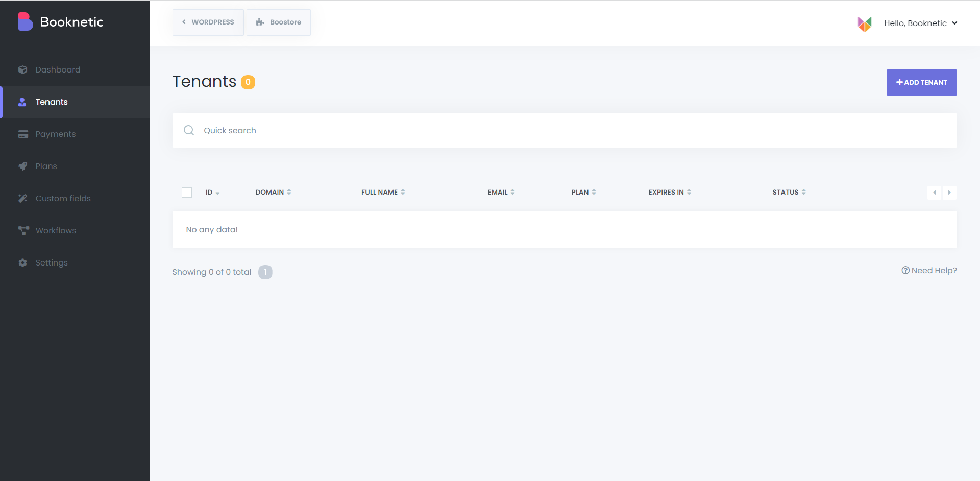Image resolution: width=980 pixels, height=481 pixels.
Task: Open Dashboard via its cube icon
Action: click(22, 70)
